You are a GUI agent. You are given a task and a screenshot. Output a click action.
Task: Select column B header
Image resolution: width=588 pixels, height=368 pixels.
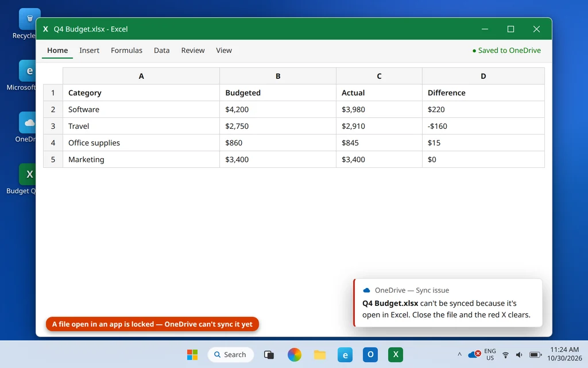278,76
